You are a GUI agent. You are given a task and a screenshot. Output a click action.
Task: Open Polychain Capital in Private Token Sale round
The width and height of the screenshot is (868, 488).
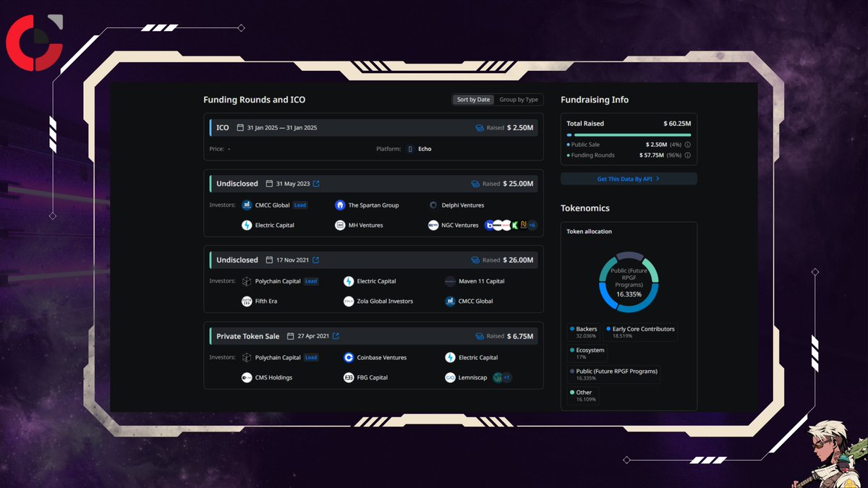(x=278, y=357)
